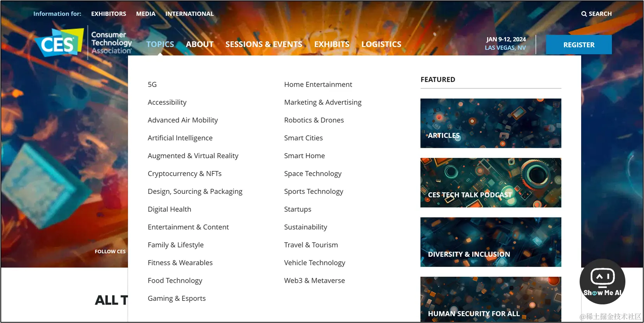Open Web3 & Metaverse topic
Image resolution: width=644 pixels, height=323 pixels.
[314, 281]
